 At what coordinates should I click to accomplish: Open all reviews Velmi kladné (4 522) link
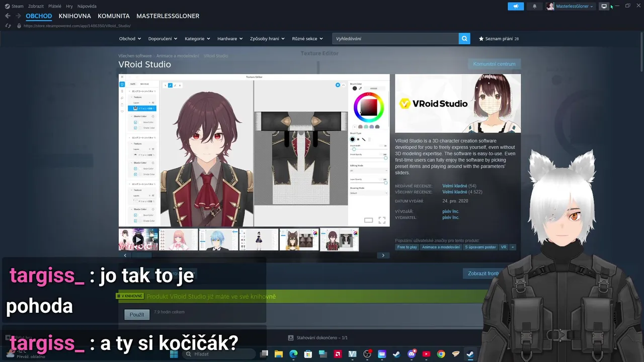pos(462,192)
